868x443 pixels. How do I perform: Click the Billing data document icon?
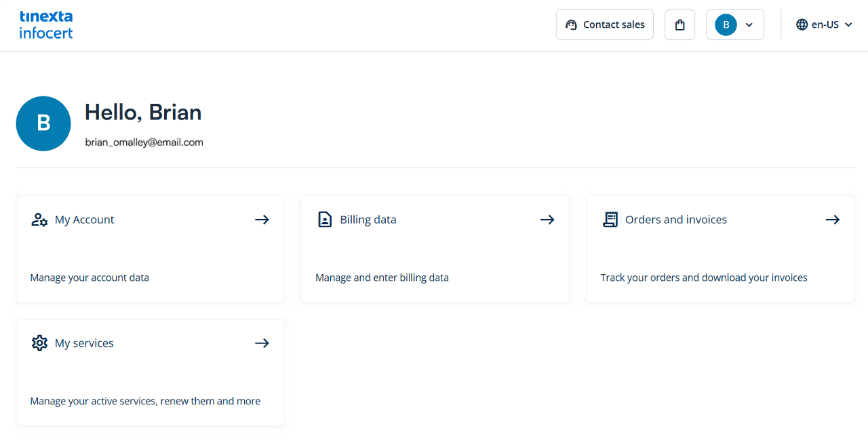pyautogui.click(x=325, y=220)
